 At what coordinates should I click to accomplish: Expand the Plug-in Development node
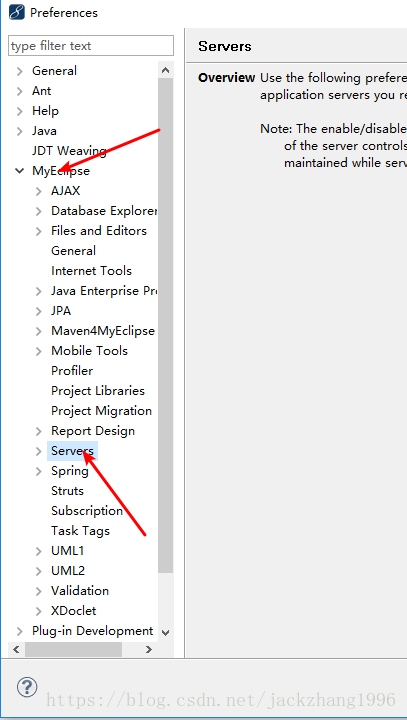click(19, 631)
